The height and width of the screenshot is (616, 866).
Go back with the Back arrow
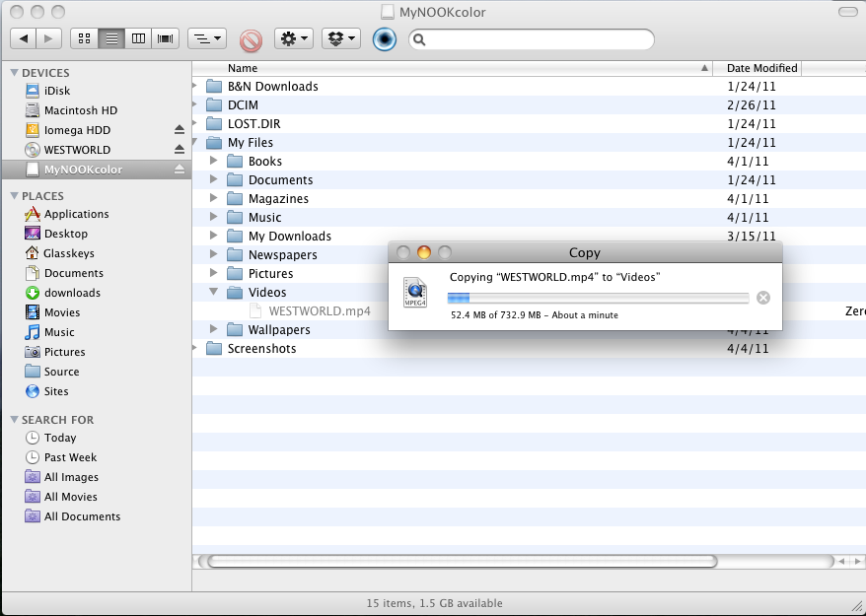coord(24,39)
